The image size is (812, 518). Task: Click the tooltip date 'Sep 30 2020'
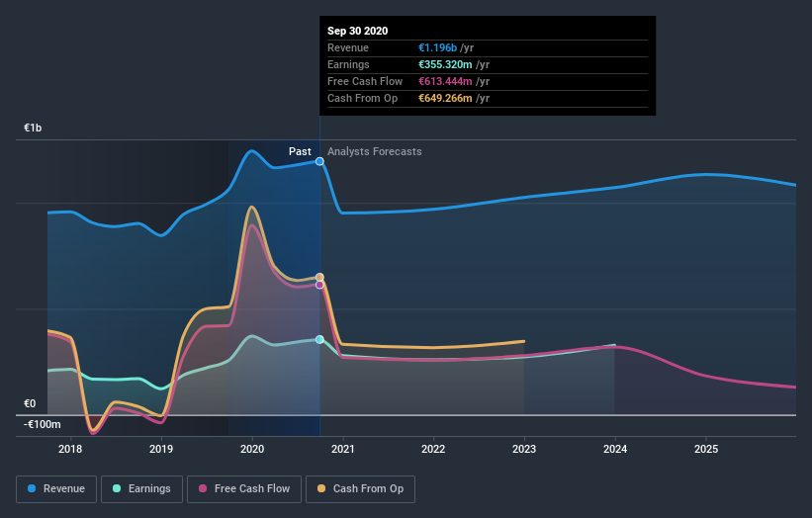coord(357,31)
